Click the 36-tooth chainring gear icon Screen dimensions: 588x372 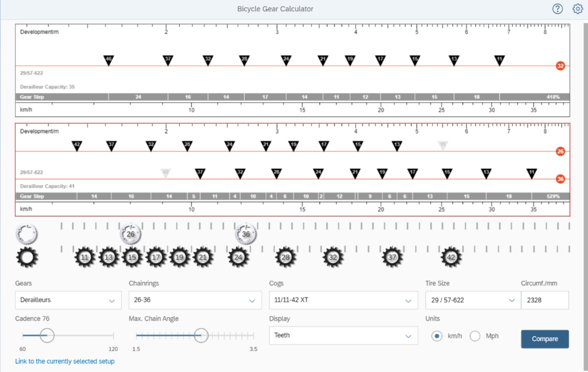(246, 234)
